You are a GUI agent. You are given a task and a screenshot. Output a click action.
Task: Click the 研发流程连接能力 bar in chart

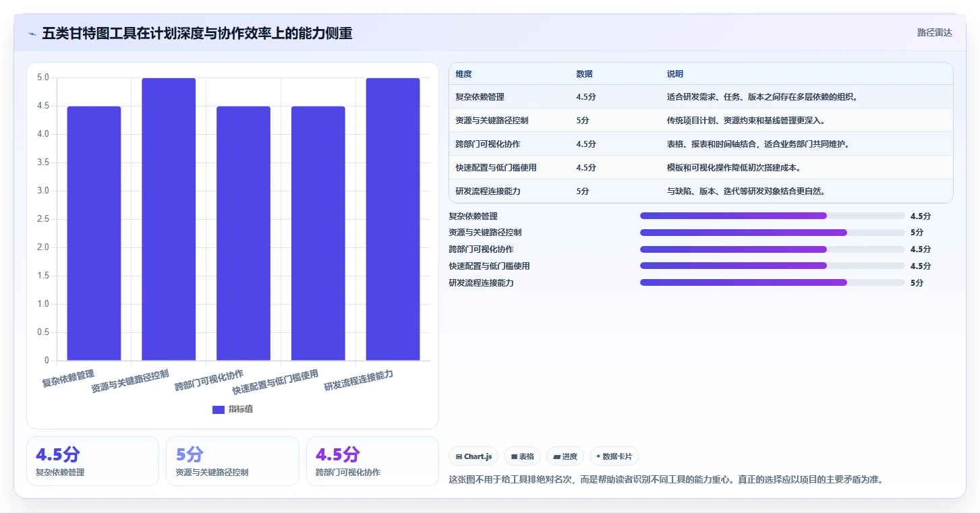coord(393,219)
